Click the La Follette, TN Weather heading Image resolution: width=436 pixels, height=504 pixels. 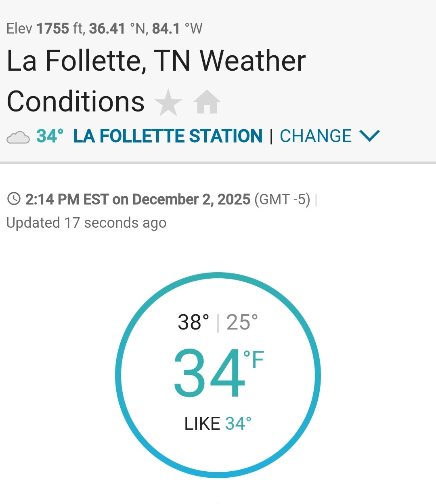[x=156, y=61]
